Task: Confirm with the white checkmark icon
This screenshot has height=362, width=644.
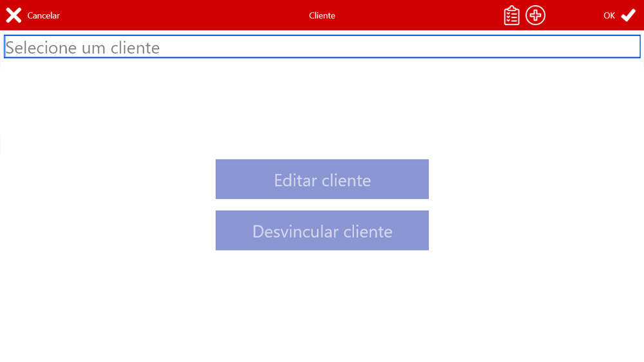Action: click(628, 15)
